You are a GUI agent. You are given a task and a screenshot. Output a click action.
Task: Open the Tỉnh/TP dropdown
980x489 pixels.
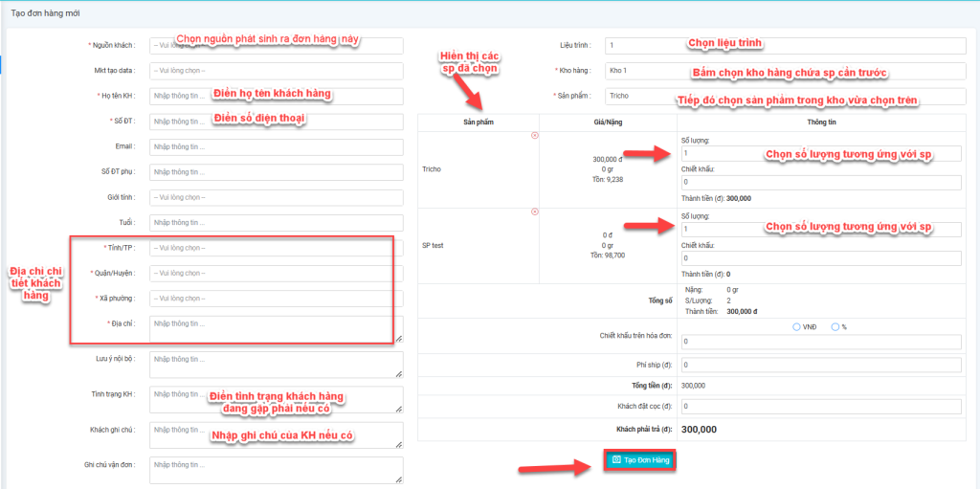point(276,248)
